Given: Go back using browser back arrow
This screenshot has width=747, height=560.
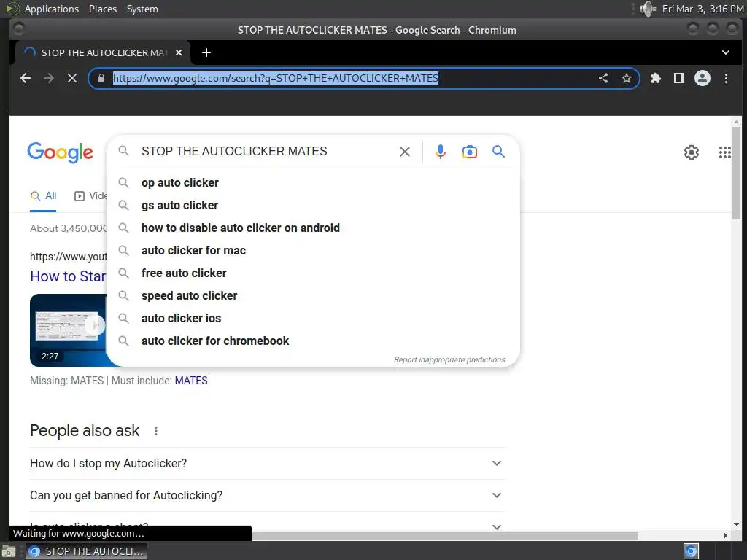Looking at the screenshot, I should [x=26, y=78].
